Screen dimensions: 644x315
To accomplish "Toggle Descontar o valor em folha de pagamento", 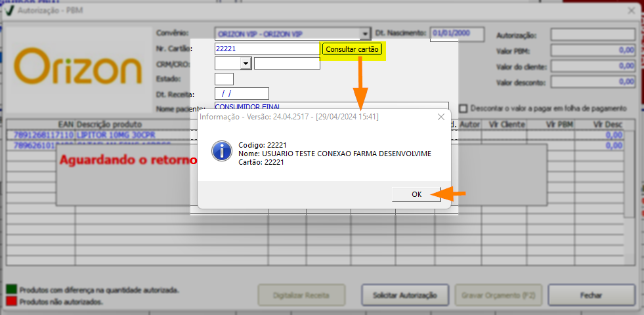I will click(x=463, y=108).
